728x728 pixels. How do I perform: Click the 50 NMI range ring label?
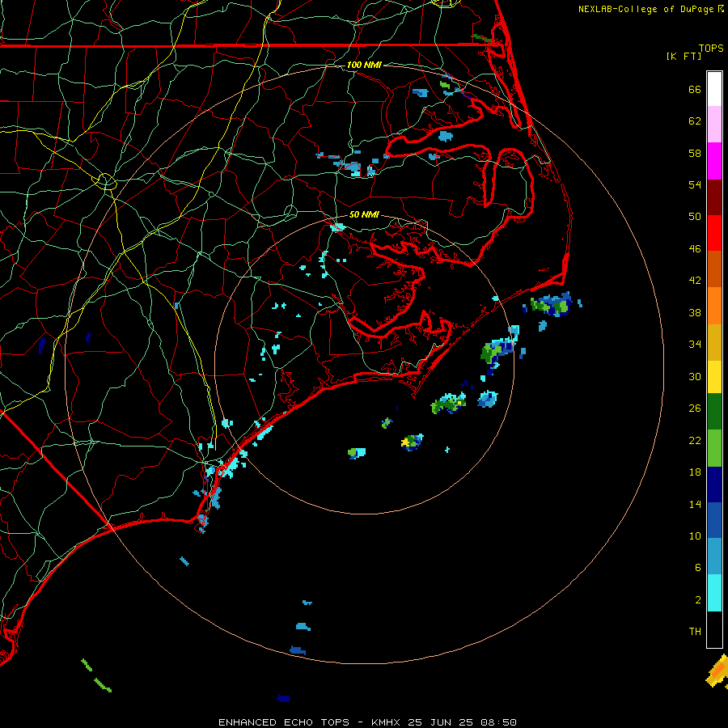pyautogui.click(x=364, y=214)
